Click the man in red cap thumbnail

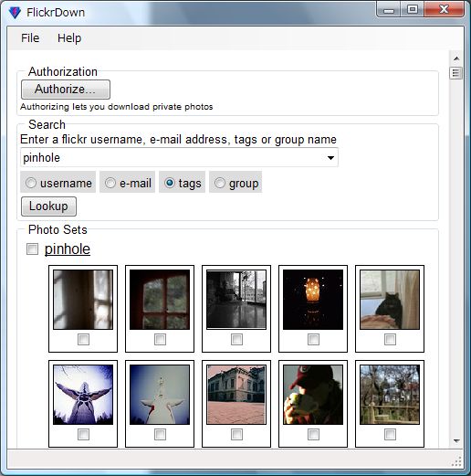tap(313, 395)
